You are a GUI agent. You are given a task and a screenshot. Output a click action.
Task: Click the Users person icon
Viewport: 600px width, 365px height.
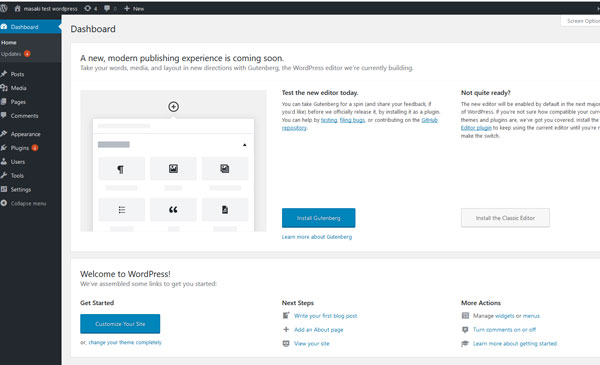tap(4, 161)
